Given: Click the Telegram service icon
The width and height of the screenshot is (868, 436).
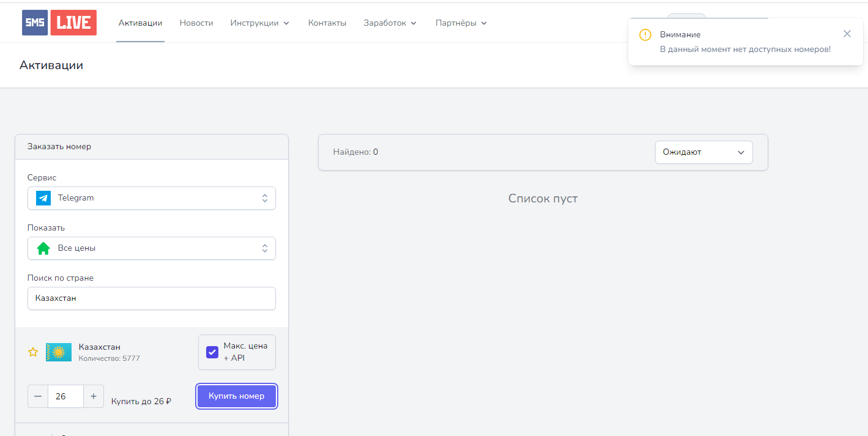Looking at the screenshot, I should tap(43, 198).
